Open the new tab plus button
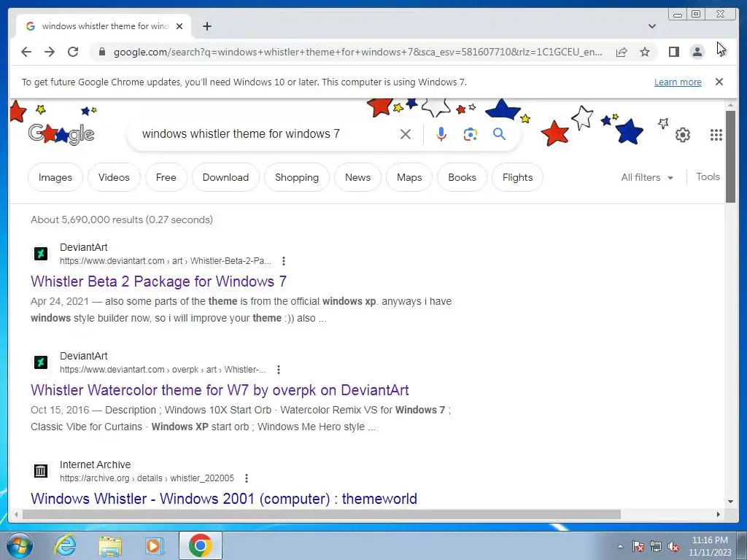Viewport: 747px width, 560px height. [206, 26]
